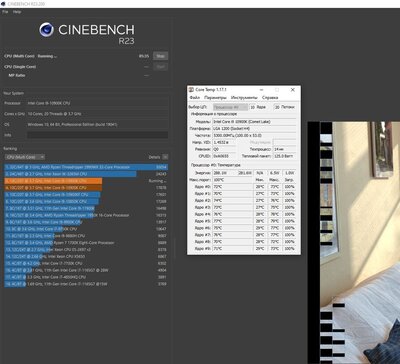Open the Cinebench Help menu
The width and height of the screenshot is (400, 364).
click(17, 12)
